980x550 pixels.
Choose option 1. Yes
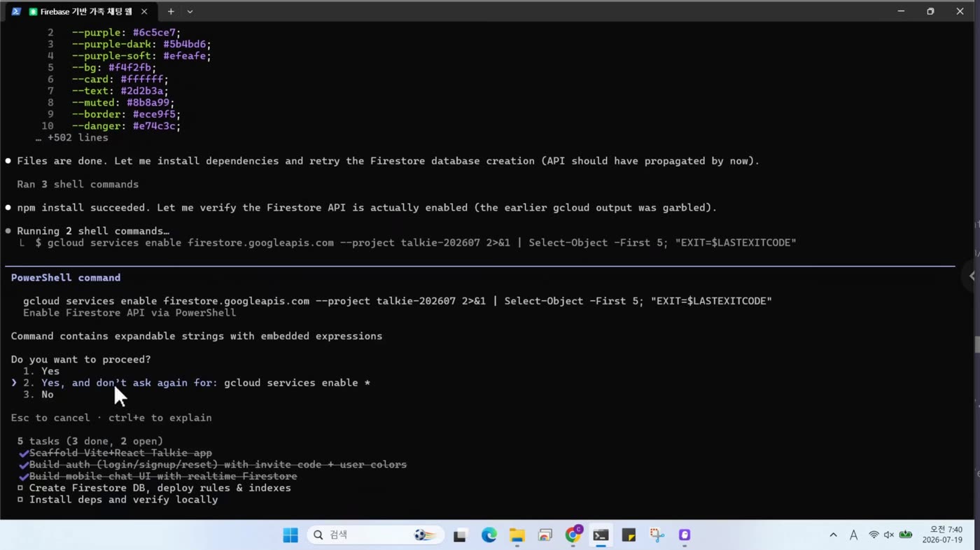[x=41, y=371]
